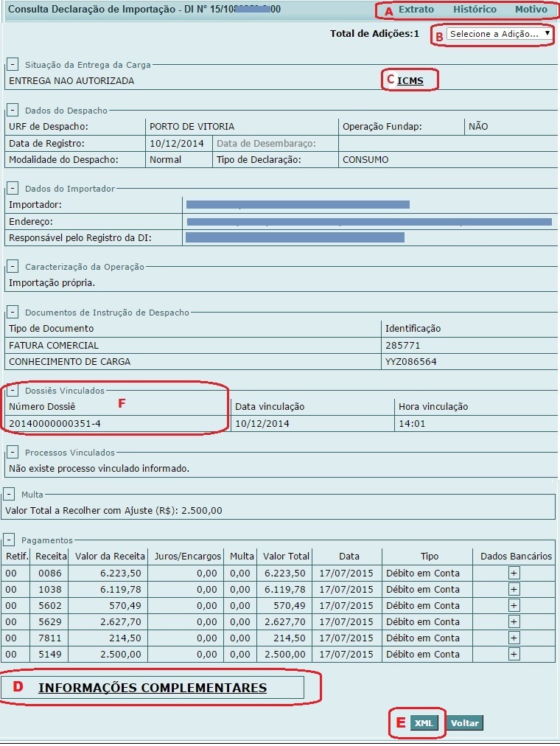The image size is (560, 746).
Task: Collapse the Dados do Despacho section
Action: pyautogui.click(x=13, y=110)
